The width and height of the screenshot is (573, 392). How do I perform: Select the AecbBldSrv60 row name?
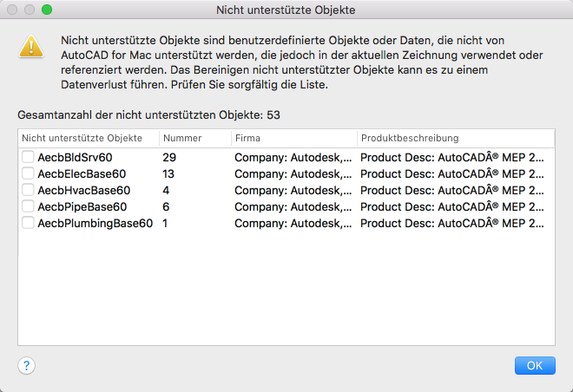[x=76, y=157]
